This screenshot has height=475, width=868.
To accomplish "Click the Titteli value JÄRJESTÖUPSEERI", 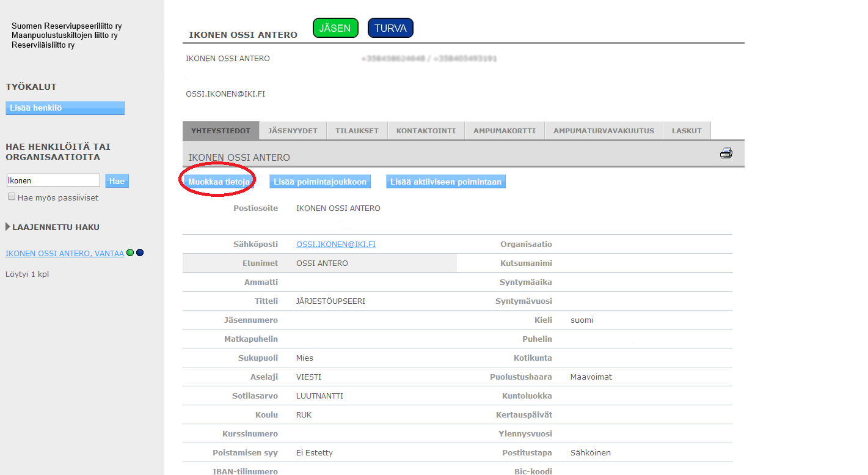I will pyautogui.click(x=330, y=301).
